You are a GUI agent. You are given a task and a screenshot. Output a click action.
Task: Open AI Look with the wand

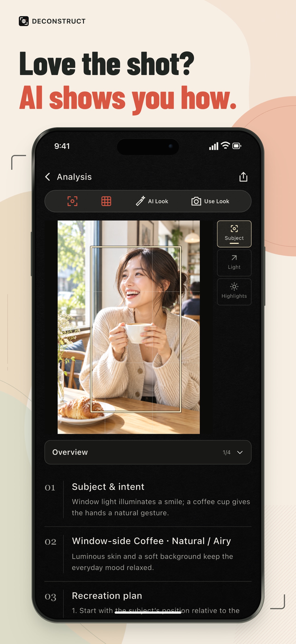coord(152,201)
